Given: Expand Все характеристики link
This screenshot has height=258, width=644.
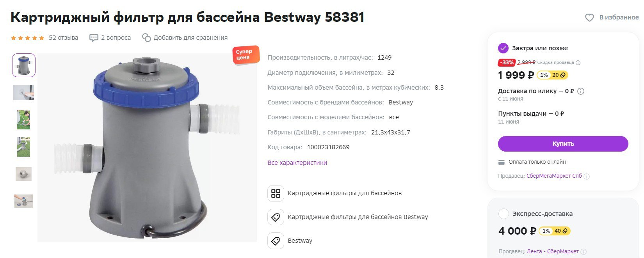Looking at the screenshot, I should pos(297,163).
